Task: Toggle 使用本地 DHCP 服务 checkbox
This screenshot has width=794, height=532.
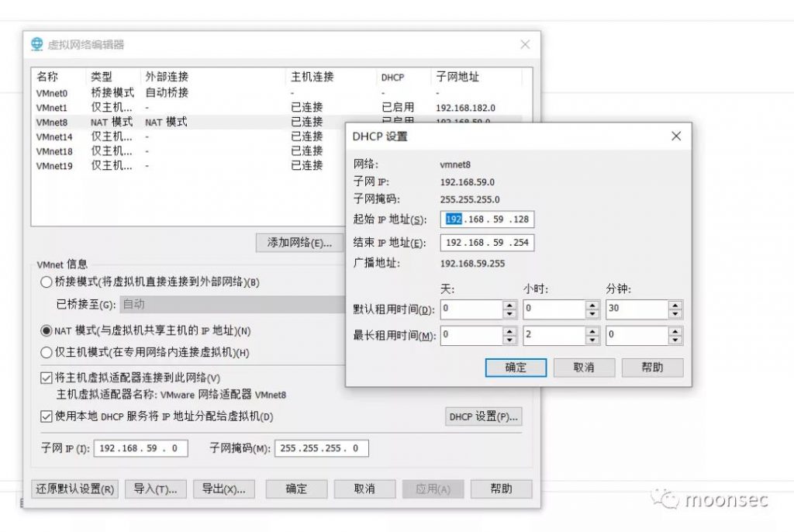Action: [46, 416]
